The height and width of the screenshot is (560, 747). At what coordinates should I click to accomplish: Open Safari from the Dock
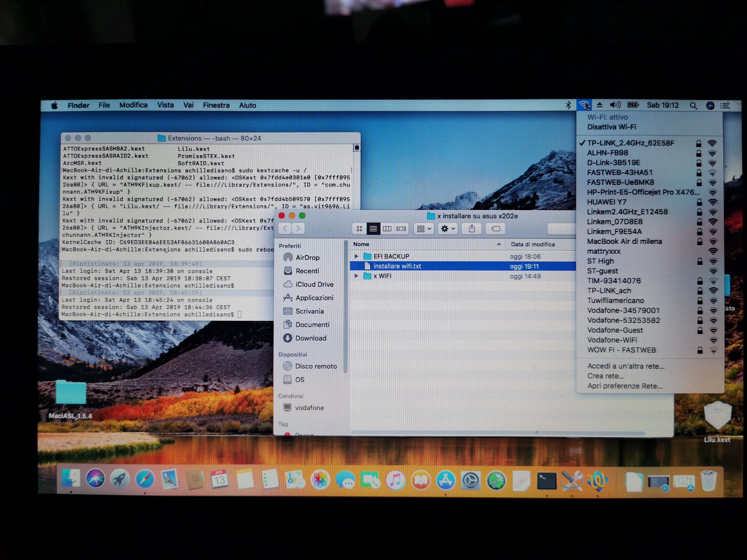pos(145,479)
